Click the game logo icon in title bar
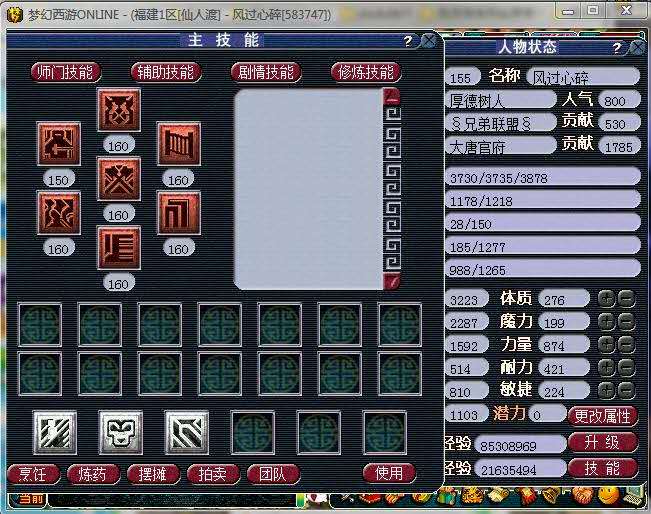The height and width of the screenshot is (514, 651). click(x=15, y=15)
